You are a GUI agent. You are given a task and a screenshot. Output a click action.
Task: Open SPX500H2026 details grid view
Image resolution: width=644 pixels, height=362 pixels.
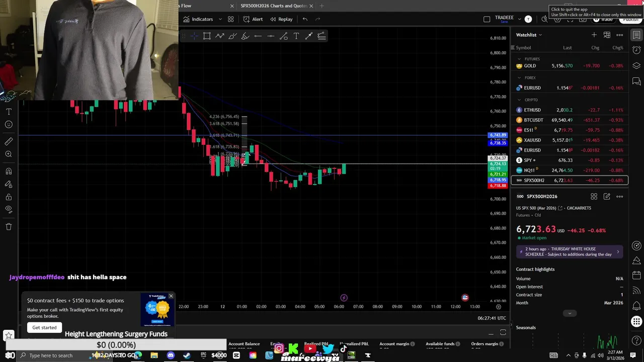coord(594,197)
